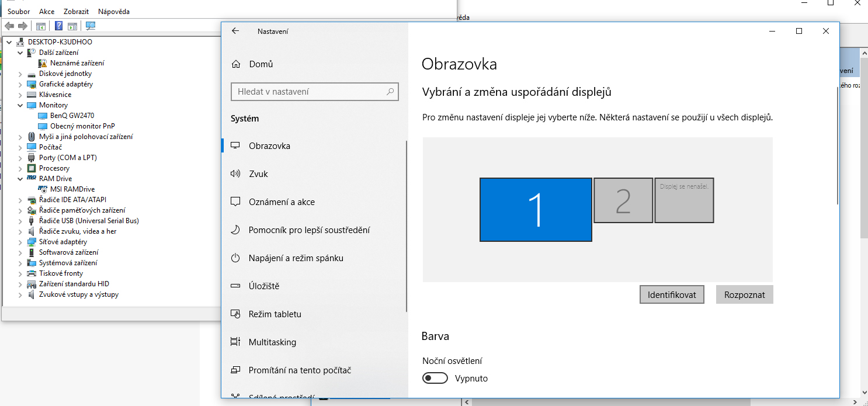Viewport: 868px width, 406px height.
Task: Scan for hardware changes via the monitor icon
Action: pos(91,26)
